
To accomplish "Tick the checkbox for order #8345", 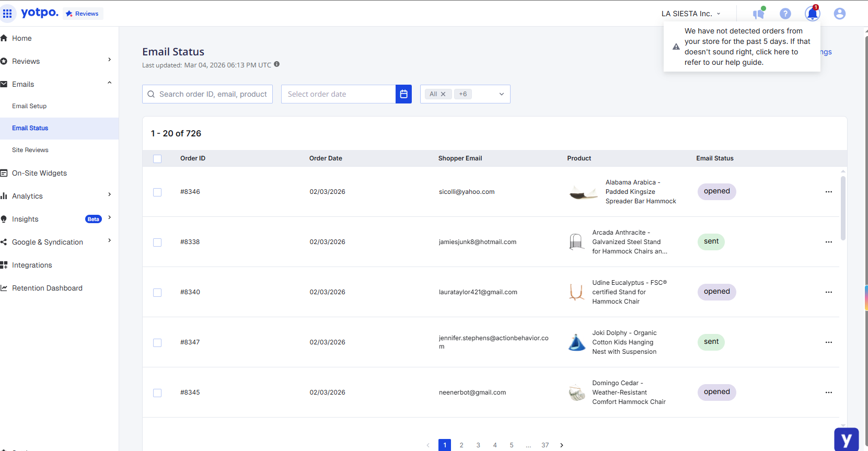I will point(157,393).
